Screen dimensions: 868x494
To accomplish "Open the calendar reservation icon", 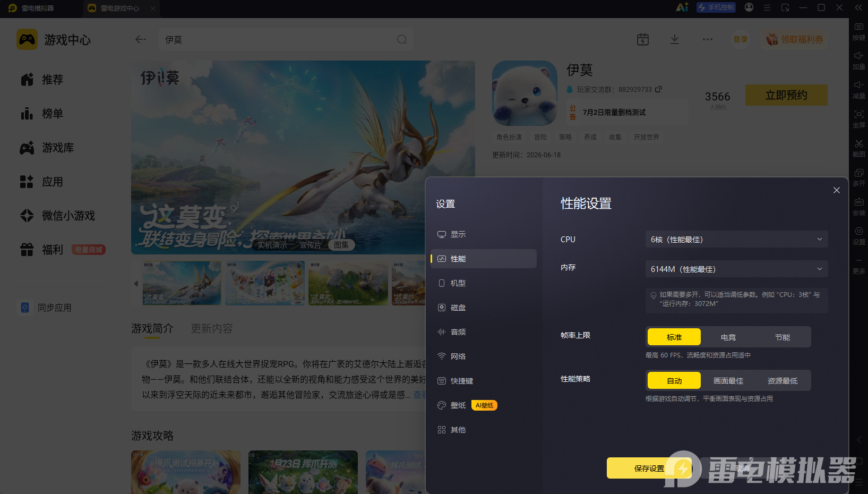I will tap(643, 39).
